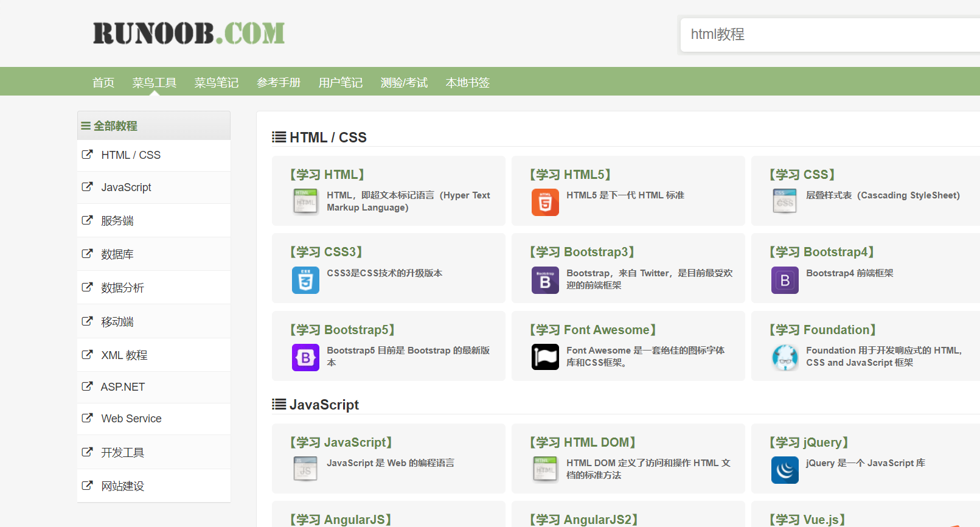The image size is (980, 527).
Task: Go to 首页 in the navigation bar
Action: (x=103, y=83)
